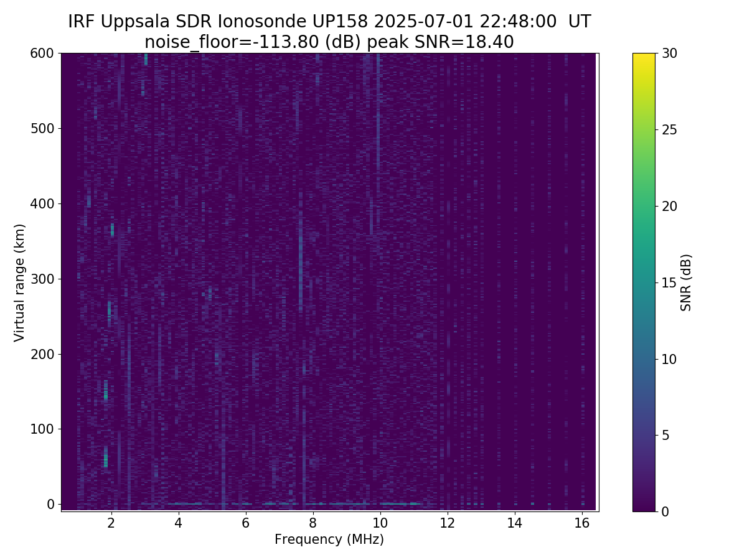Image resolution: width=747 pixels, height=560 pixels.
Task: Click the colorbar tick label '5'
Action: coord(666,435)
